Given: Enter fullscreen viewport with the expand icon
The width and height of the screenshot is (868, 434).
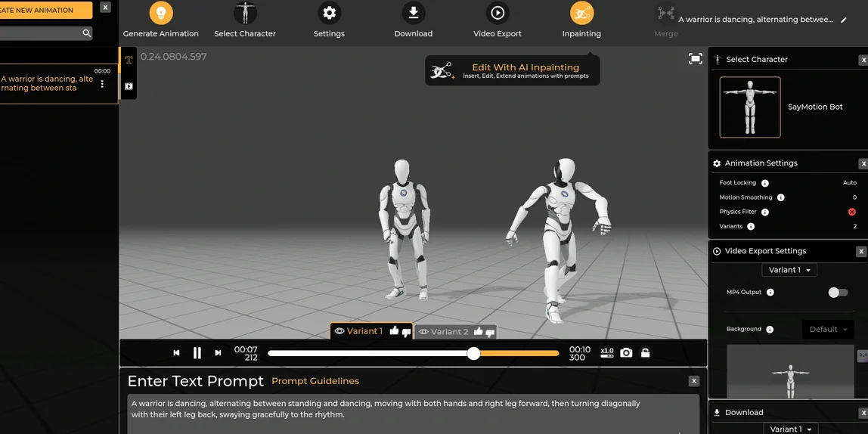Looking at the screenshot, I should [696, 59].
